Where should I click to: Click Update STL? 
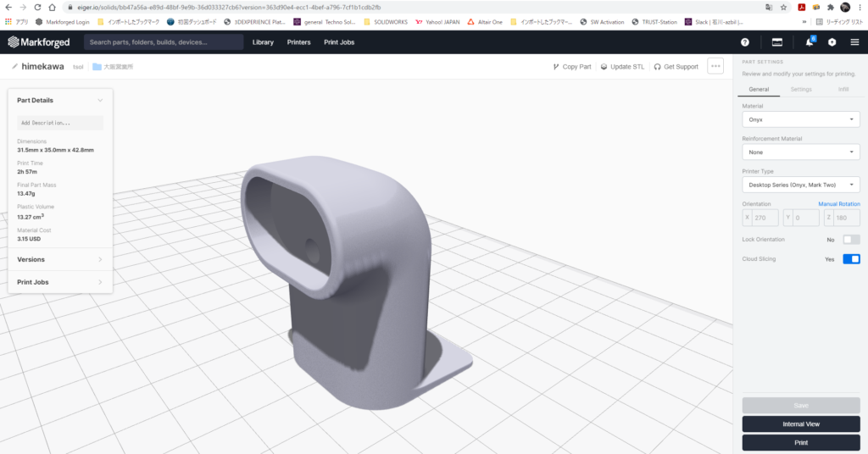(622, 66)
